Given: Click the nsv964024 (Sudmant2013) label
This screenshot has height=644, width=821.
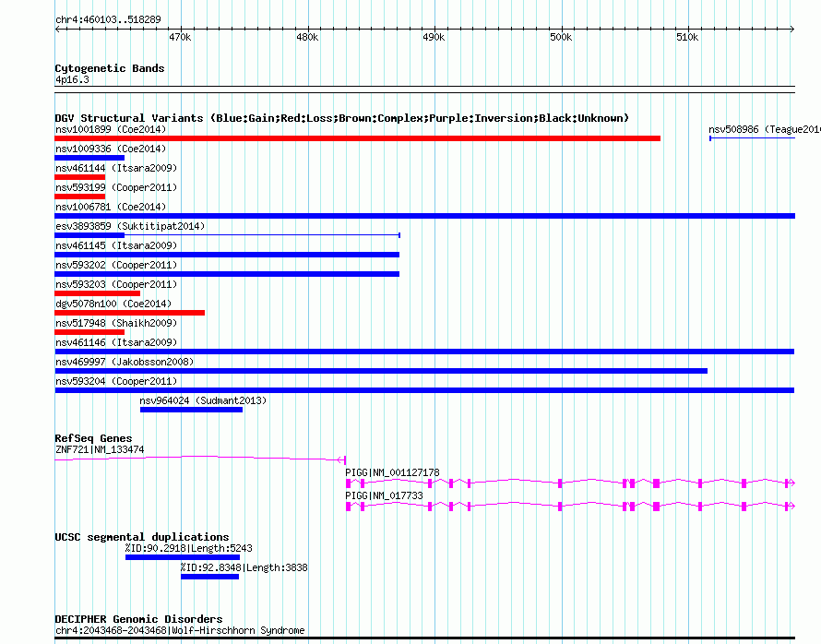Looking at the screenshot, I should tap(203, 400).
